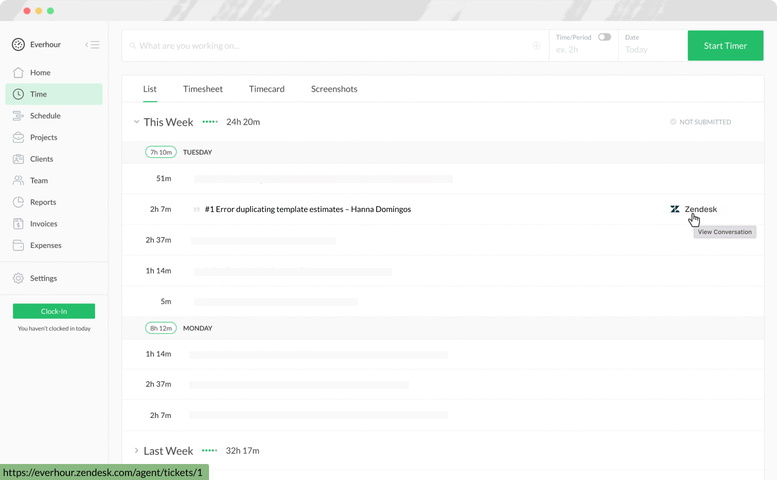The width and height of the screenshot is (777, 480).
Task: Click the Tuesday 7h 10m total badge
Action: point(161,152)
